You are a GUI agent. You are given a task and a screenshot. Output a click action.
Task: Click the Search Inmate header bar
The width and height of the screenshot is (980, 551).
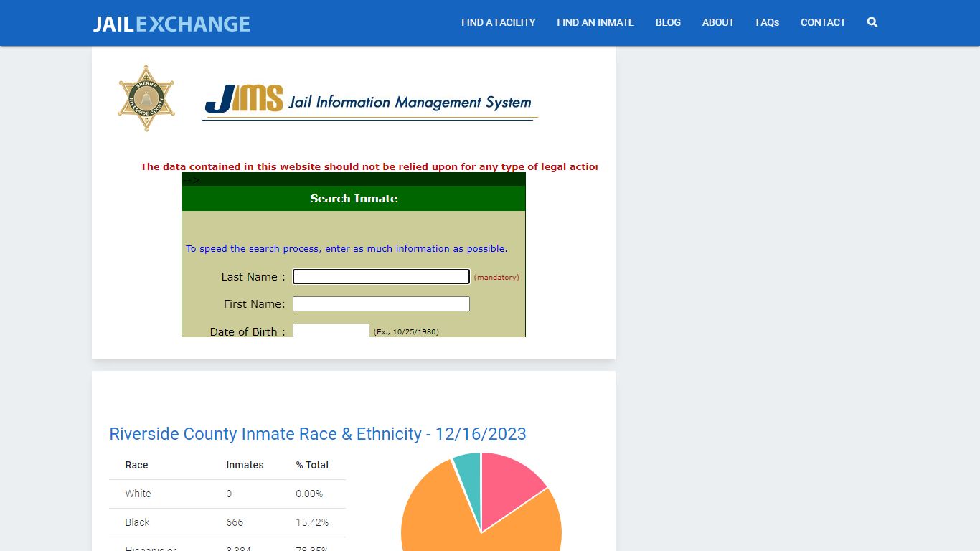coord(354,198)
